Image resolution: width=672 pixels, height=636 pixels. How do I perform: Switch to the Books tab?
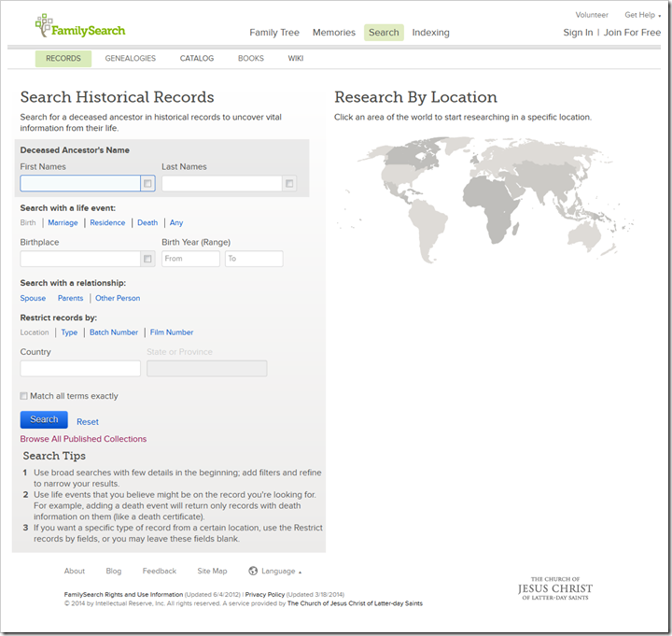pos(251,58)
